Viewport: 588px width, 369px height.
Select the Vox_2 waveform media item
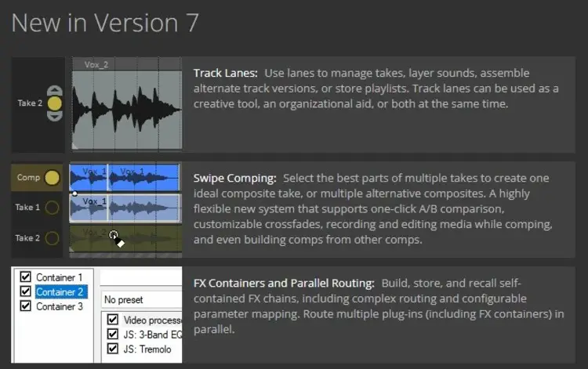point(127,110)
